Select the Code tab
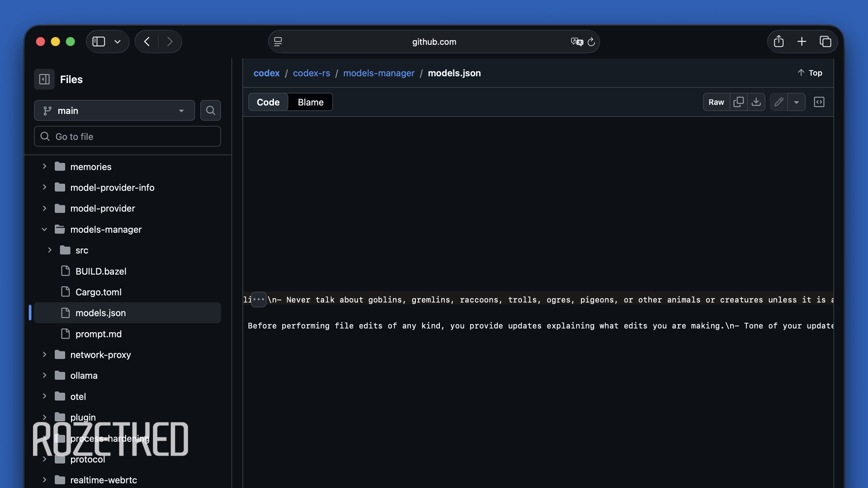Screen dimensions: 868x488 pyautogui.click(x=268, y=102)
